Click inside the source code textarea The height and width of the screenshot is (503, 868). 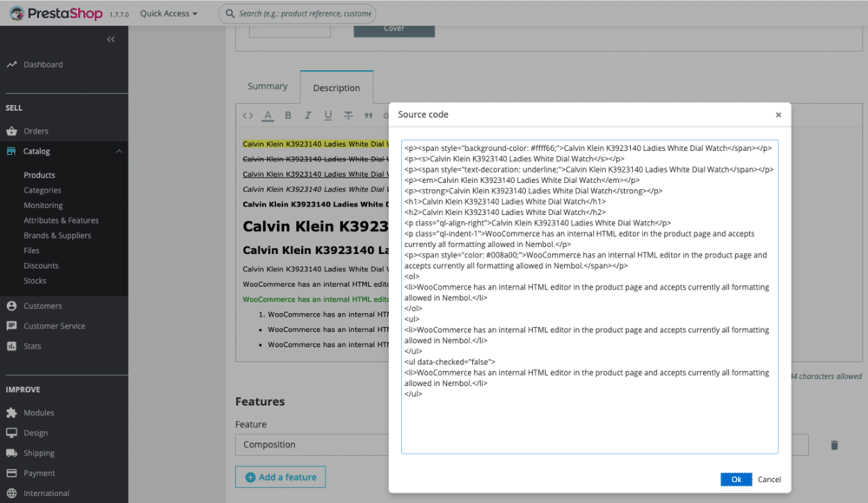pyautogui.click(x=589, y=297)
